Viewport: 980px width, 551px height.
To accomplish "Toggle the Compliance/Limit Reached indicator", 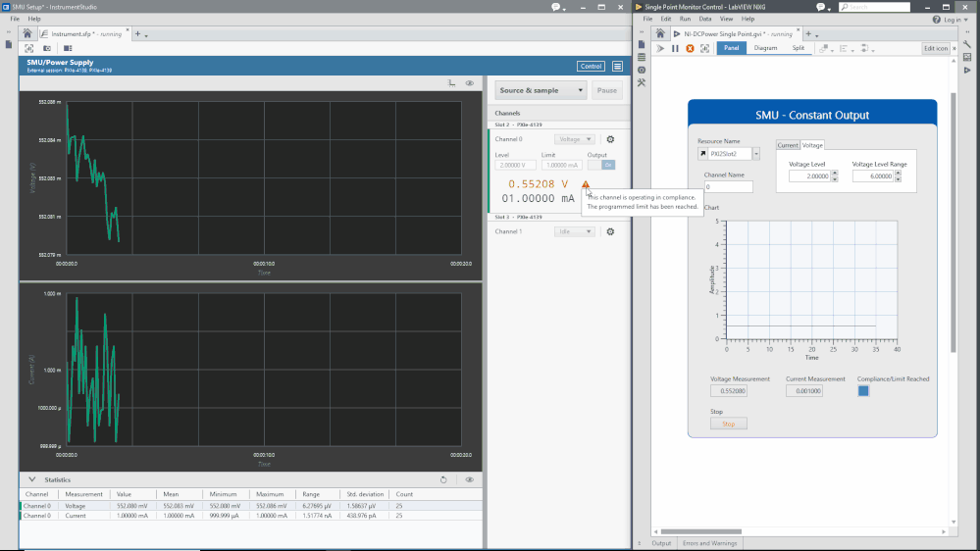I will coord(863,390).
